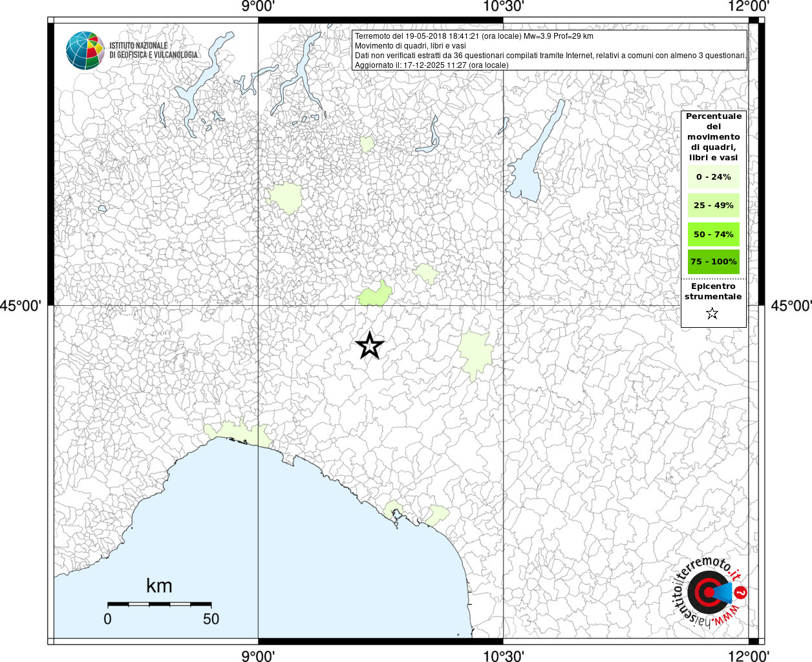Click the bottom 9°00' longitude label
The width and height of the screenshot is (812, 662).
tap(258, 656)
